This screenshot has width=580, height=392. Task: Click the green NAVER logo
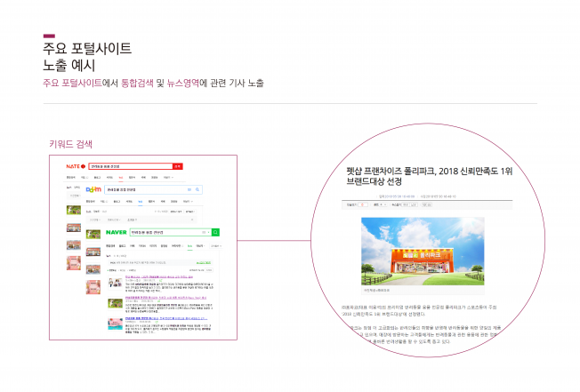pyautogui.click(x=117, y=232)
